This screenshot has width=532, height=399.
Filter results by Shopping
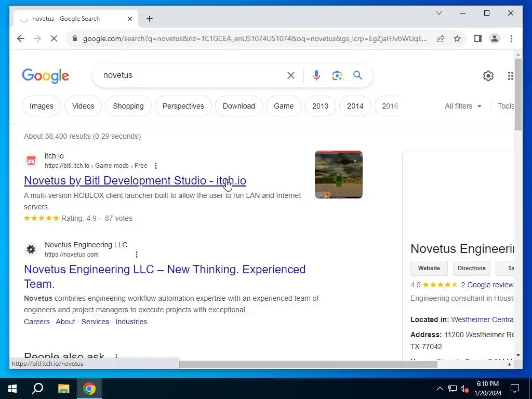[x=128, y=106]
